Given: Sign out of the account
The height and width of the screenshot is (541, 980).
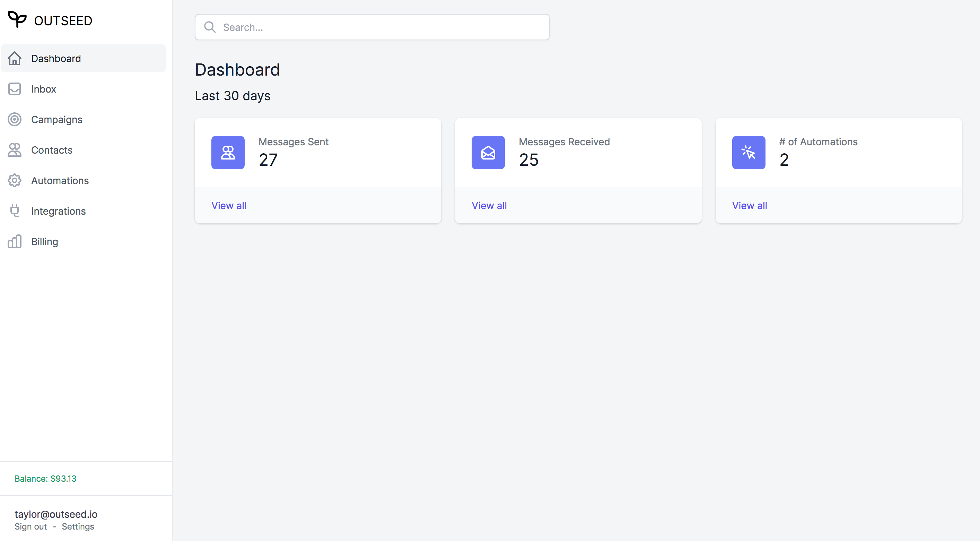Looking at the screenshot, I should point(30,526).
